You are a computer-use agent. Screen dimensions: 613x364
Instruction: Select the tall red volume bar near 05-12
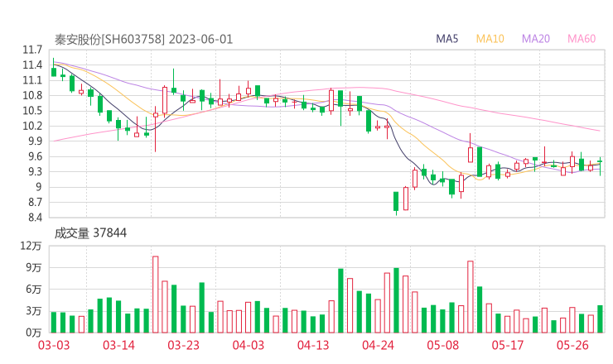pyautogui.click(x=470, y=297)
